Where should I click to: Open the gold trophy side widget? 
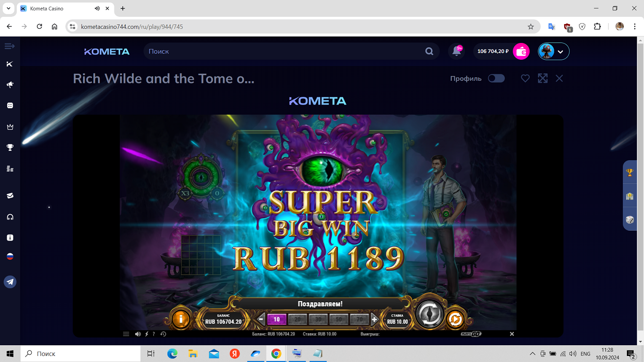(x=630, y=173)
